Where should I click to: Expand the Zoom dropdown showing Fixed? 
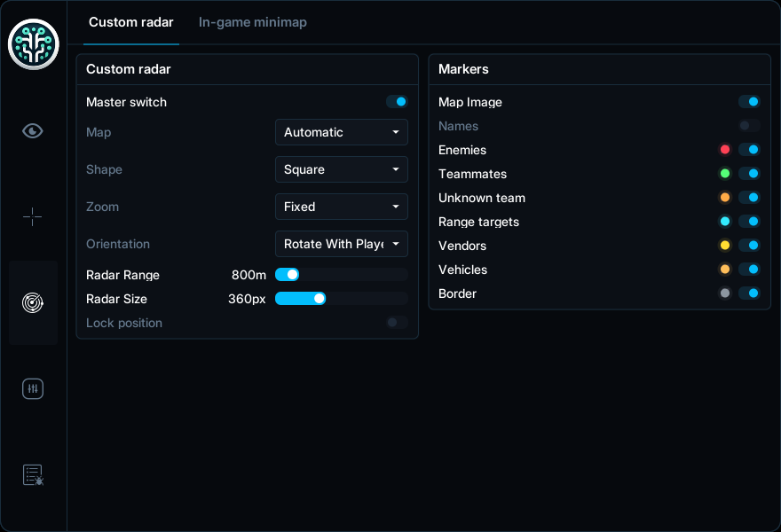[342, 207]
